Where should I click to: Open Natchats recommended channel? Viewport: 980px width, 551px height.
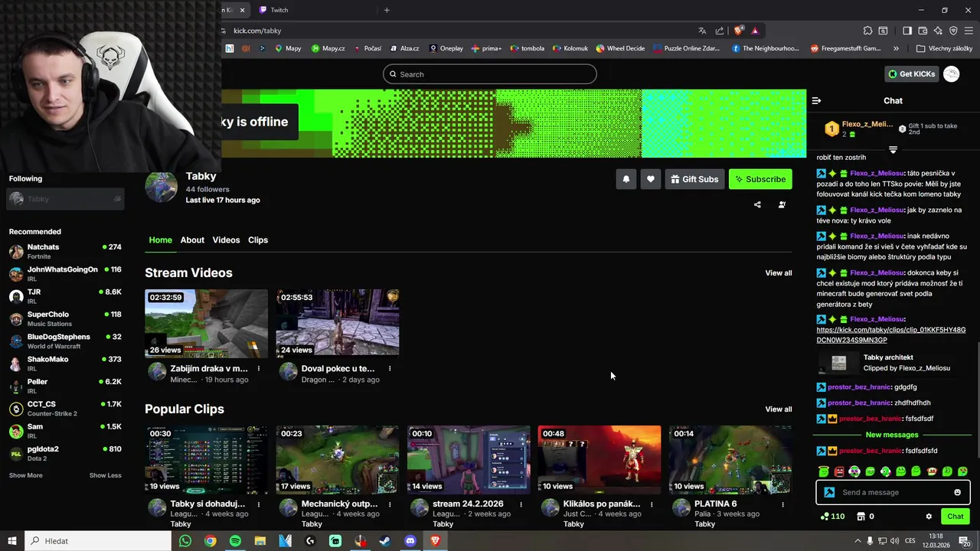65,252
